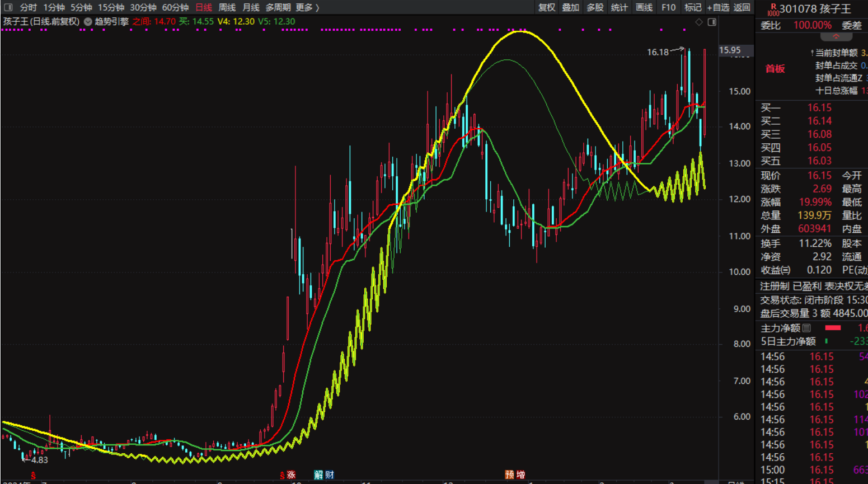Click the 涨 event marker on timeline
The image size is (868, 484).
click(x=291, y=474)
